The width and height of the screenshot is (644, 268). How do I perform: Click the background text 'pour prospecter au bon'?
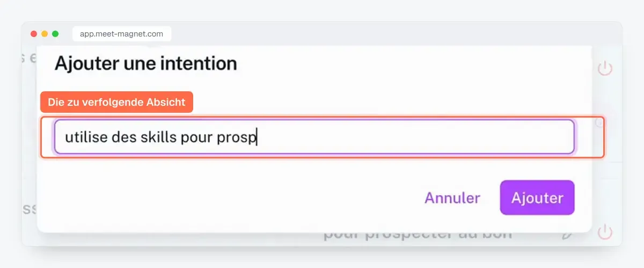tap(418, 235)
